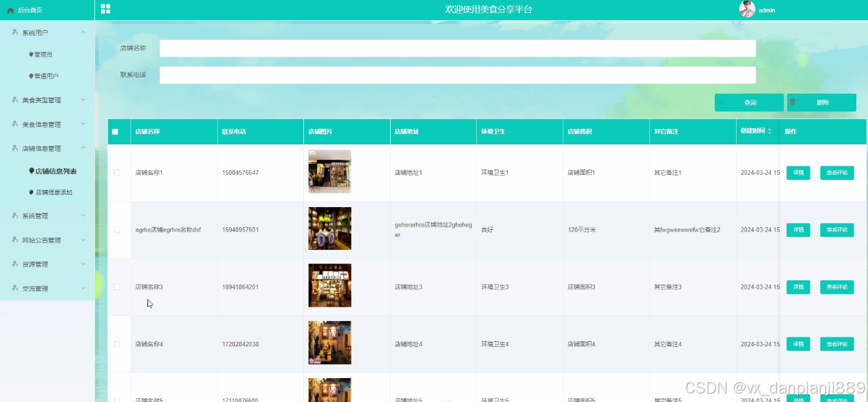Click 详情 for 店铺名称1 row

coord(798,173)
